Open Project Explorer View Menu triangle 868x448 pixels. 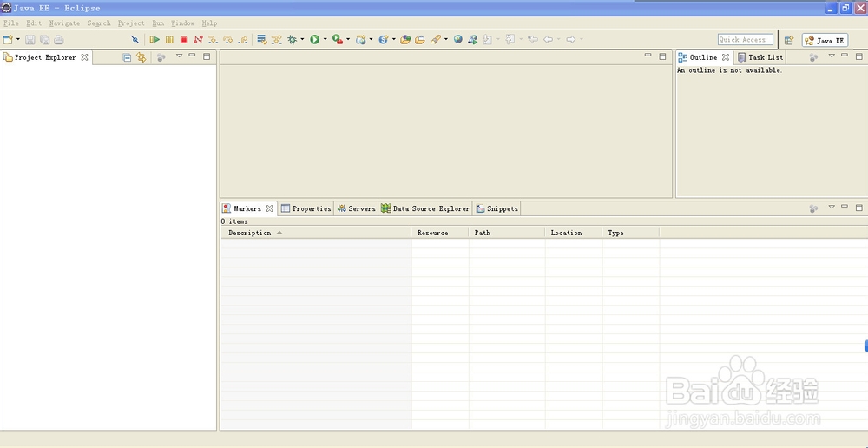click(x=179, y=56)
